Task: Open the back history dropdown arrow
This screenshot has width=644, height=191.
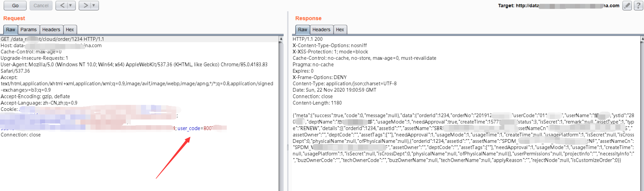Action: pyautogui.click(x=71, y=5)
